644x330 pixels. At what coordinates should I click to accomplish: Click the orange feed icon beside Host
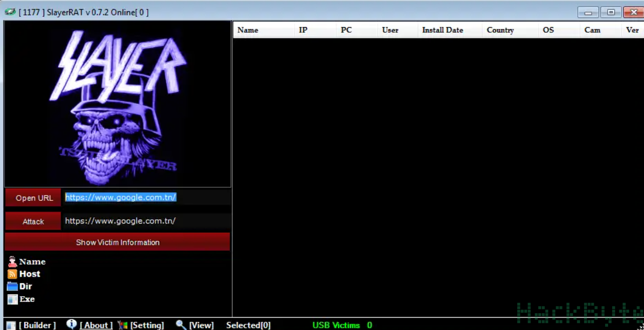click(12, 274)
